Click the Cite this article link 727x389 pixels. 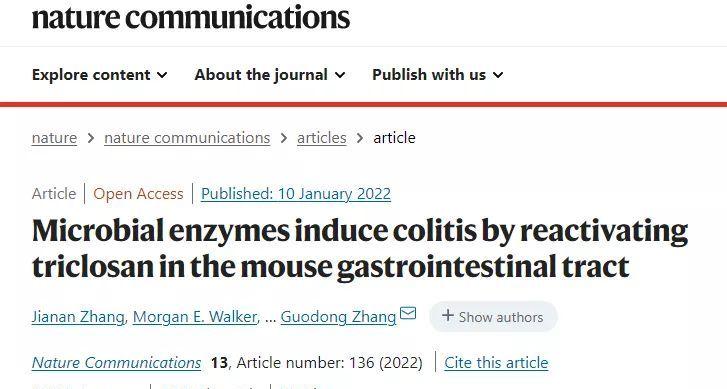[496, 362]
